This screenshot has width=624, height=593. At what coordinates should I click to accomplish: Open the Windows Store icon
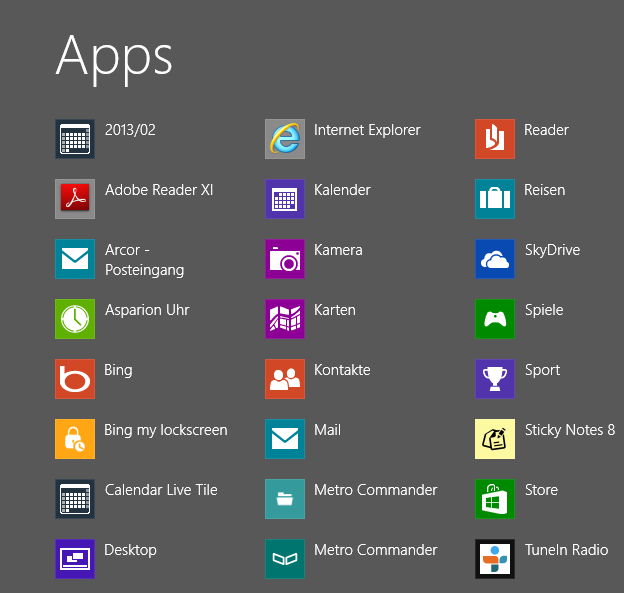tap(495, 499)
